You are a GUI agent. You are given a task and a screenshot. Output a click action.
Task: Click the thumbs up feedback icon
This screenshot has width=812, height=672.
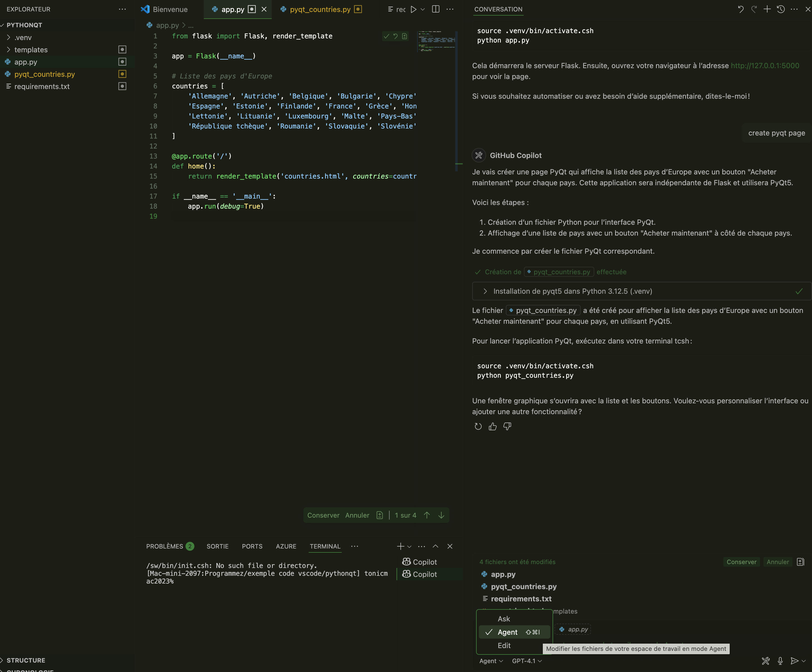pyautogui.click(x=492, y=426)
